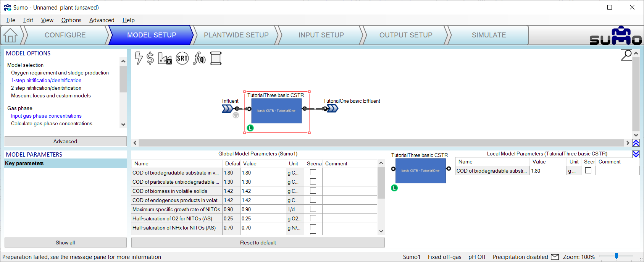The width and height of the screenshot is (644, 262).
Task: Open the magnifier search tool on canvas
Action: [x=626, y=55]
